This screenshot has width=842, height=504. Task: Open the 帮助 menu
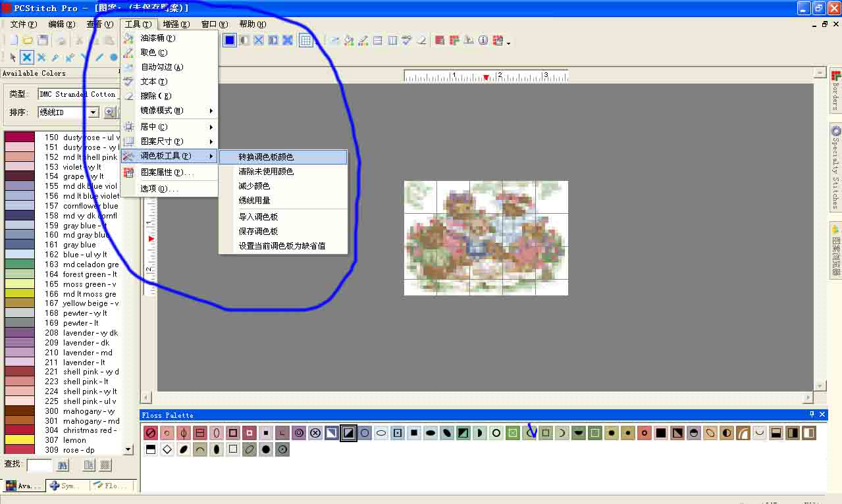[251, 24]
